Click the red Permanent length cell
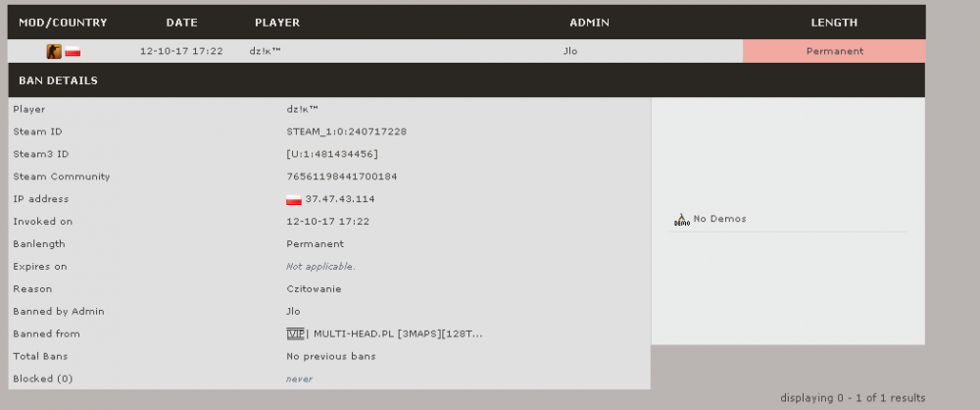This screenshot has width=980, height=410. click(834, 51)
